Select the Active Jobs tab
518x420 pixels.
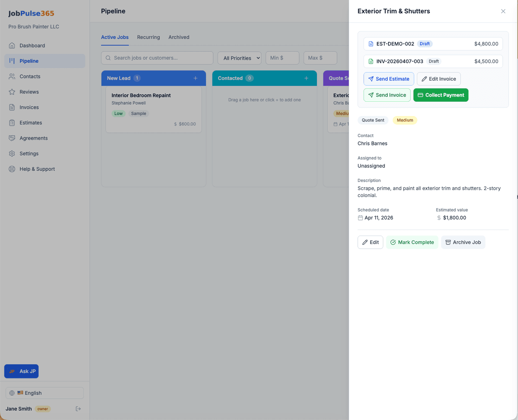point(114,37)
